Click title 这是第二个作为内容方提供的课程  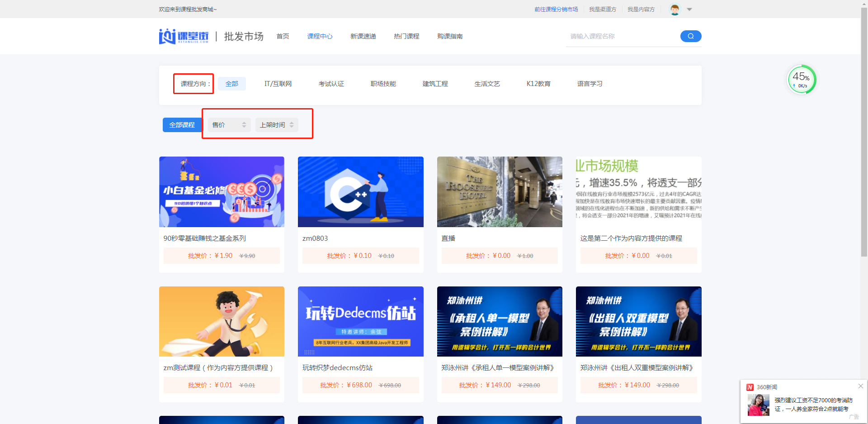pos(632,238)
